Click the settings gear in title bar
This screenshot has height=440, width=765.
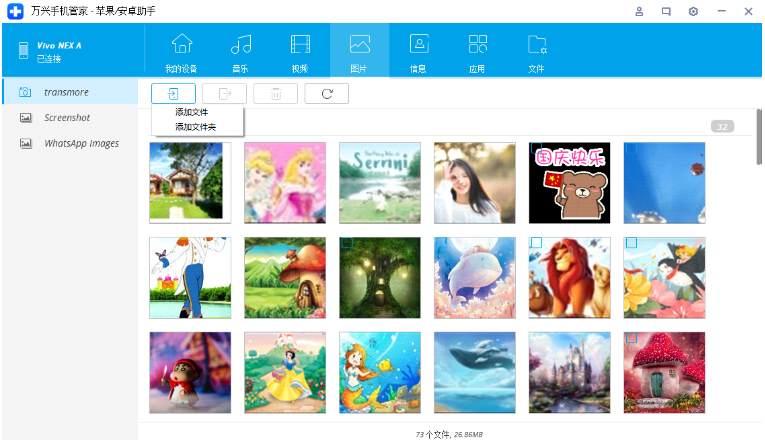point(694,11)
